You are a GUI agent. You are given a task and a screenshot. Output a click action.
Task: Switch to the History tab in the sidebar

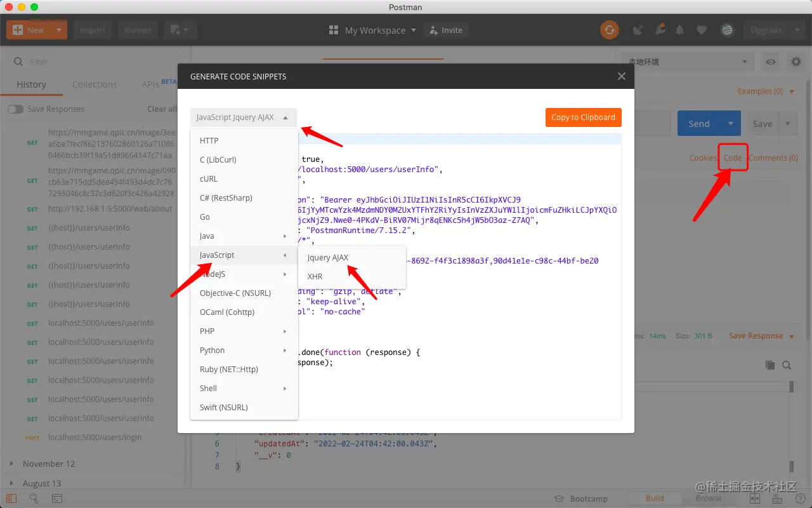[32, 84]
